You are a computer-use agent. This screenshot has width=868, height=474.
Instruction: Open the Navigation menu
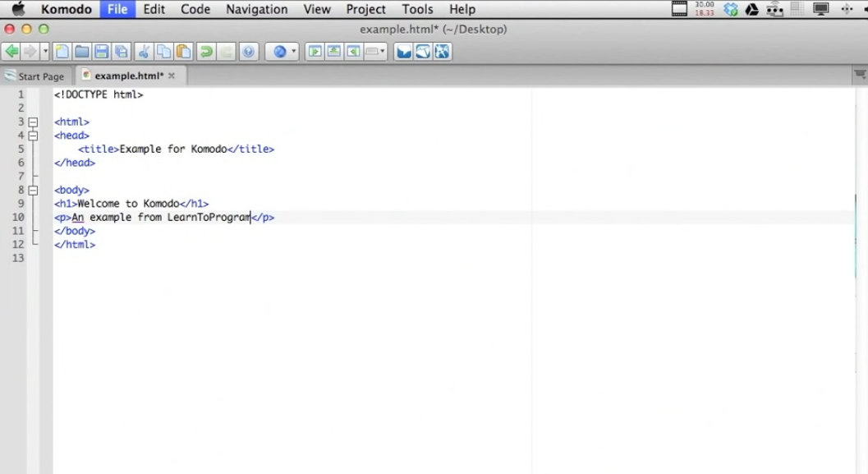click(257, 9)
